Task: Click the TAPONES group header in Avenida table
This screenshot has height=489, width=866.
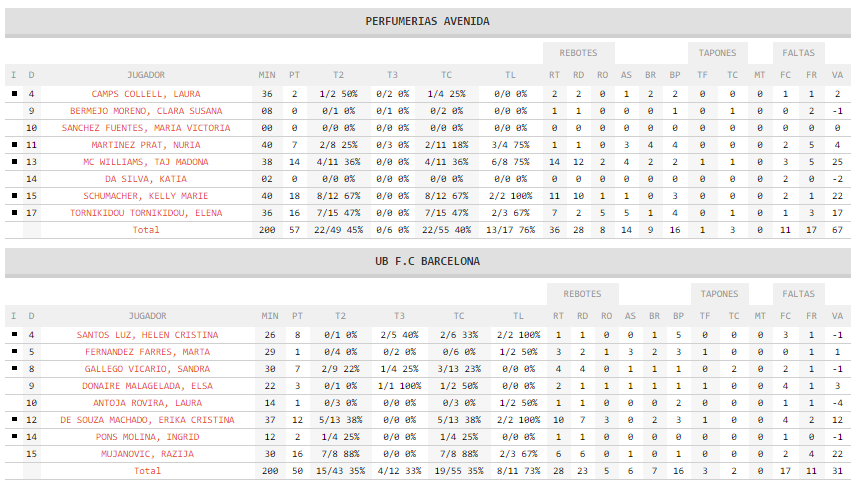Action: click(x=717, y=53)
